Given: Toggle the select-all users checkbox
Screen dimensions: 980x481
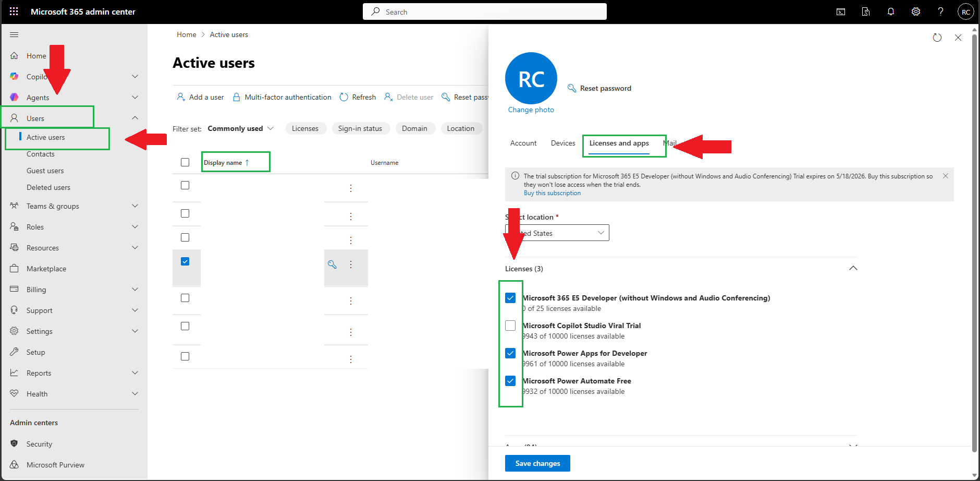Looking at the screenshot, I should click(x=185, y=162).
